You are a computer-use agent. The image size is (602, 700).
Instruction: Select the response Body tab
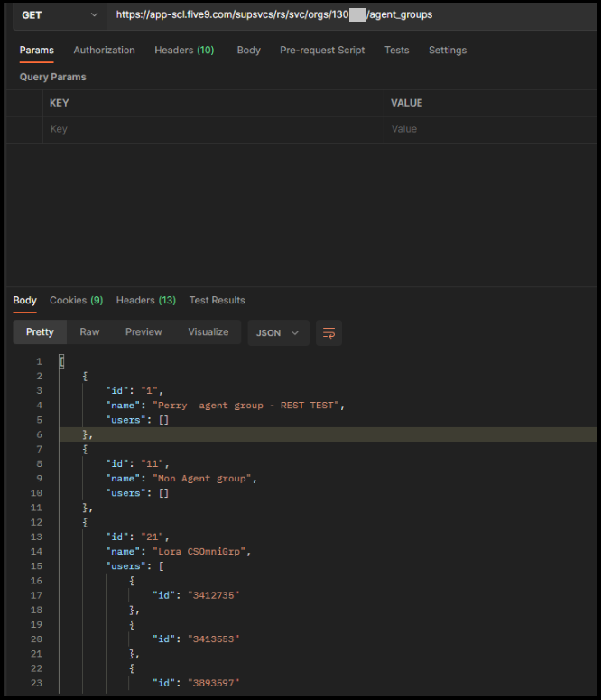point(24,300)
